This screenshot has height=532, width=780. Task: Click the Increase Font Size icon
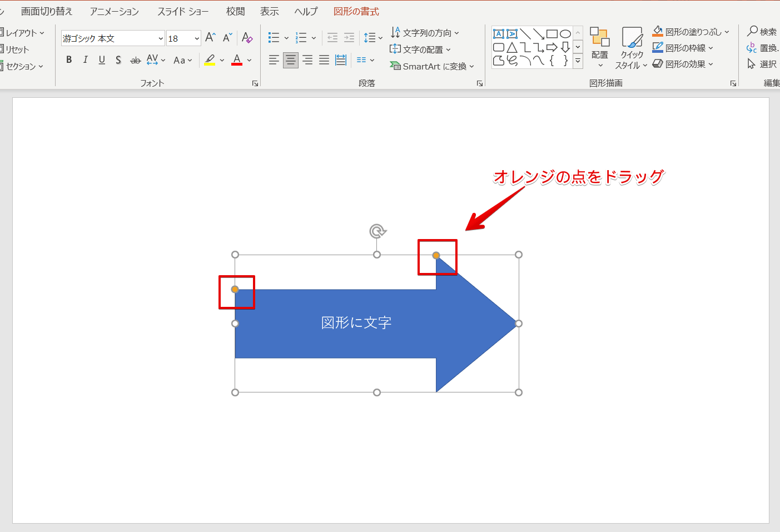[210, 37]
